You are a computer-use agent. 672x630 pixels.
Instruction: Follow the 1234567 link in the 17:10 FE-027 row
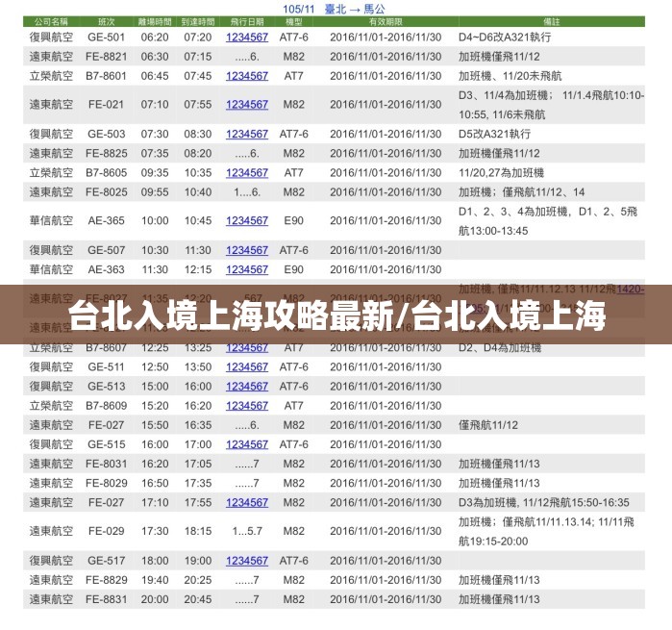(x=247, y=503)
